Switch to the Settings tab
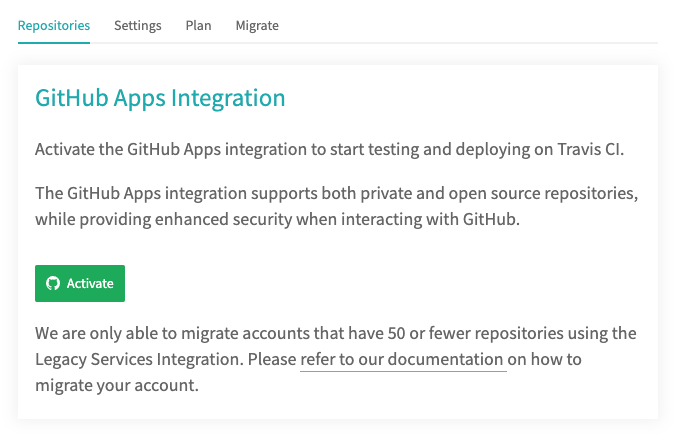This screenshot has height=445, width=677. click(138, 26)
